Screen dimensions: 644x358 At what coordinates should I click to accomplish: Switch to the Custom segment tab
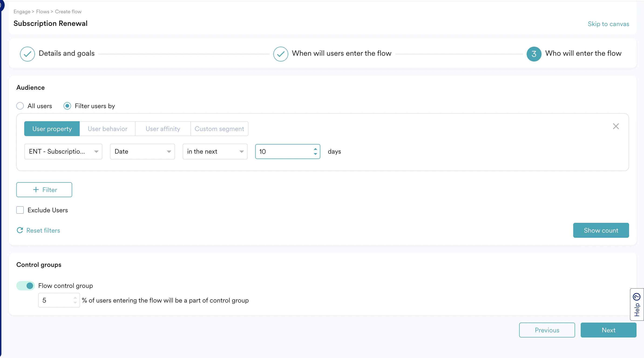[219, 129]
